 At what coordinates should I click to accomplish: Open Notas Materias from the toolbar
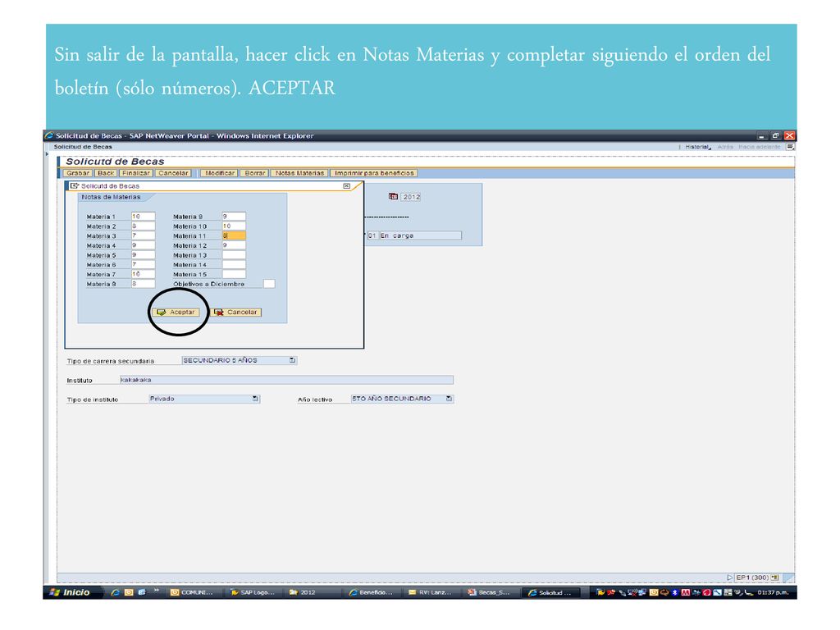tap(299, 173)
